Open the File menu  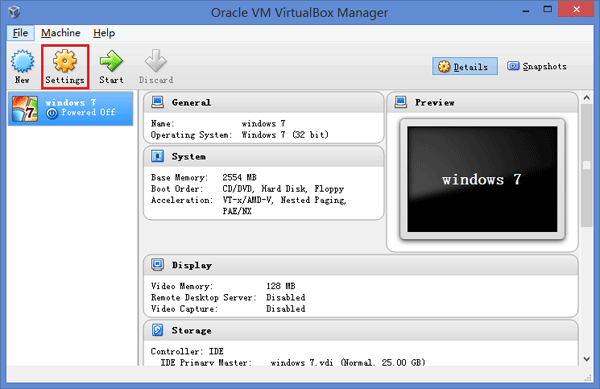pos(20,33)
